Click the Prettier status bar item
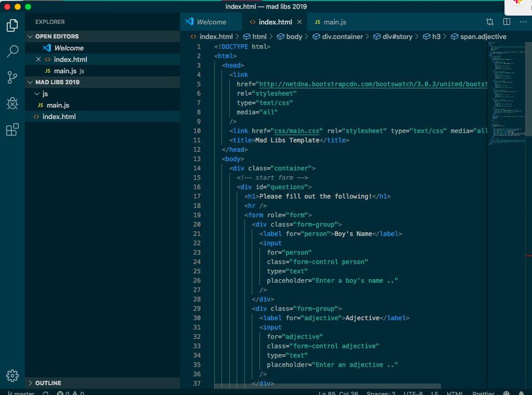The height and width of the screenshot is (395, 532). tap(484, 393)
